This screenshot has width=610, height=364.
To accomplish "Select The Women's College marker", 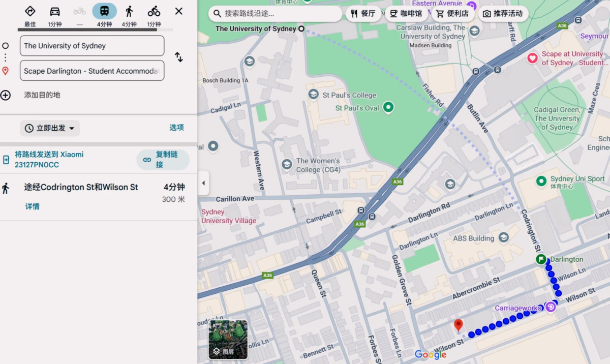I will point(287,164).
